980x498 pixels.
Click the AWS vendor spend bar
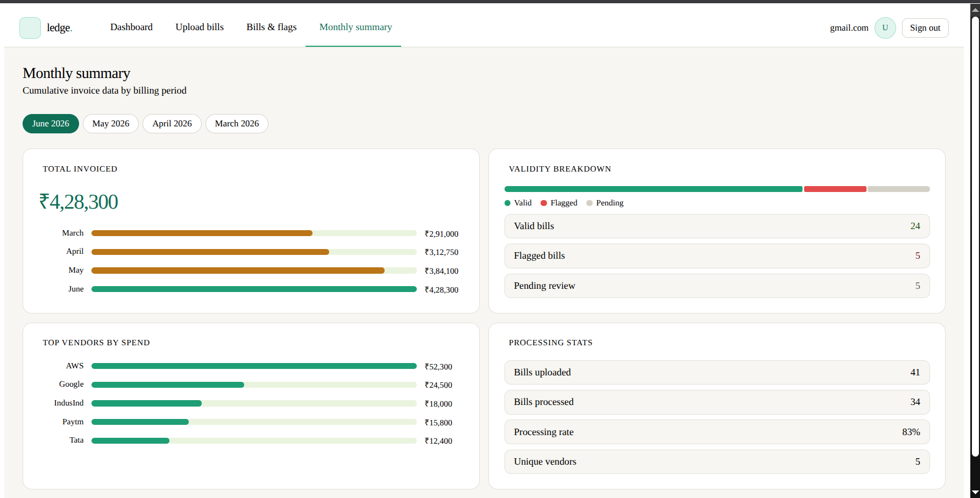click(x=254, y=366)
